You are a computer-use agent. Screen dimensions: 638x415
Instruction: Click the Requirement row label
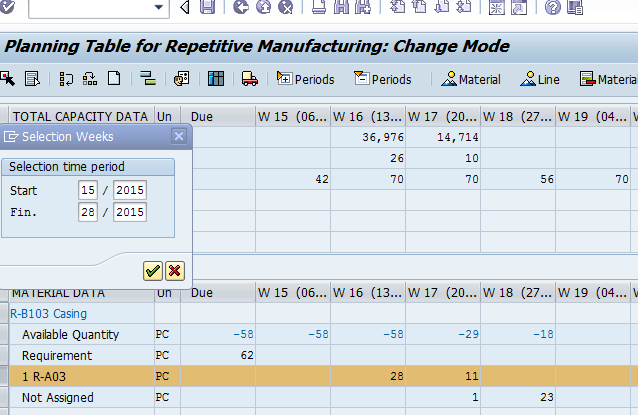coord(57,356)
